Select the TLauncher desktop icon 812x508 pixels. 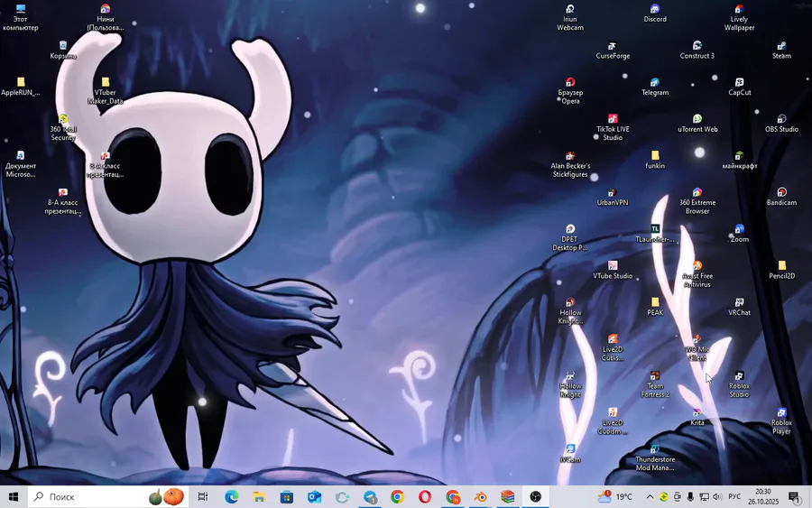[655, 234]
